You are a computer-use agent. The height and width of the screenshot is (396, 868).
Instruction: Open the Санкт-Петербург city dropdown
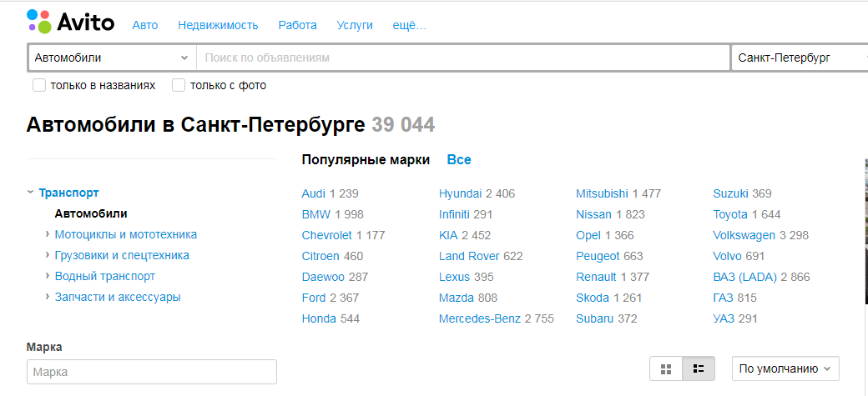pyautogui.click(x=800, y=58)
